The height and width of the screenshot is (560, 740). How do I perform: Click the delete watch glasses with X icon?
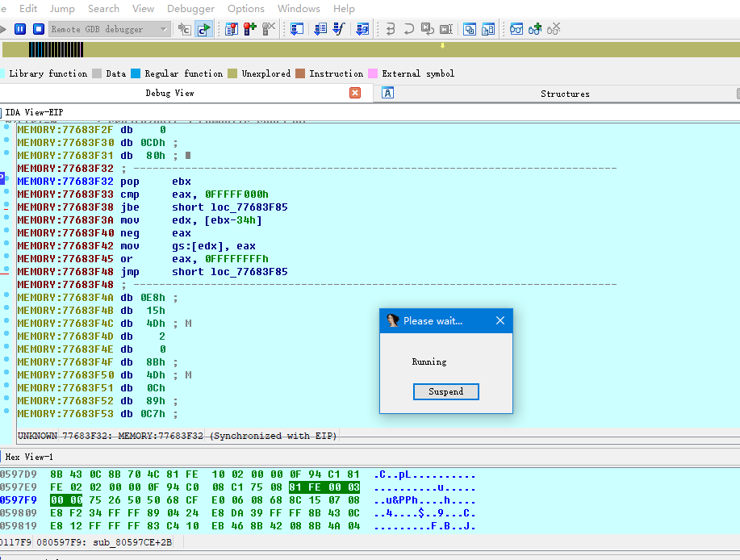pos(554,29)
